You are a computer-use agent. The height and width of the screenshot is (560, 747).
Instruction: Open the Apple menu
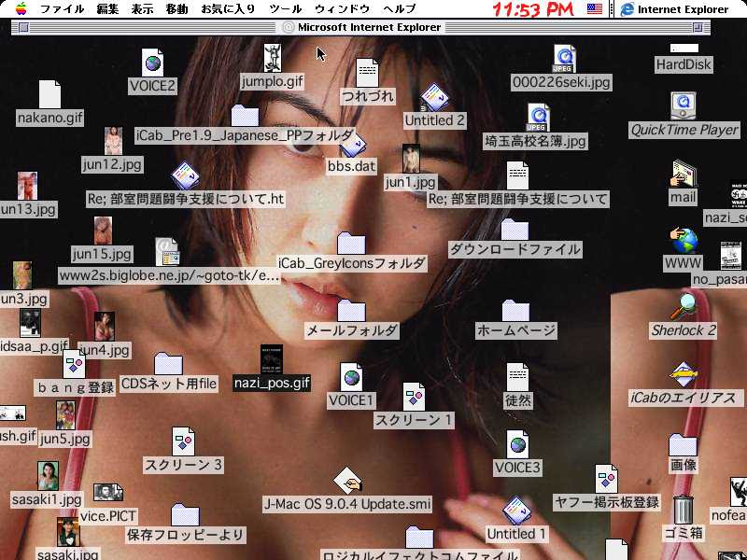pos(19,9)
